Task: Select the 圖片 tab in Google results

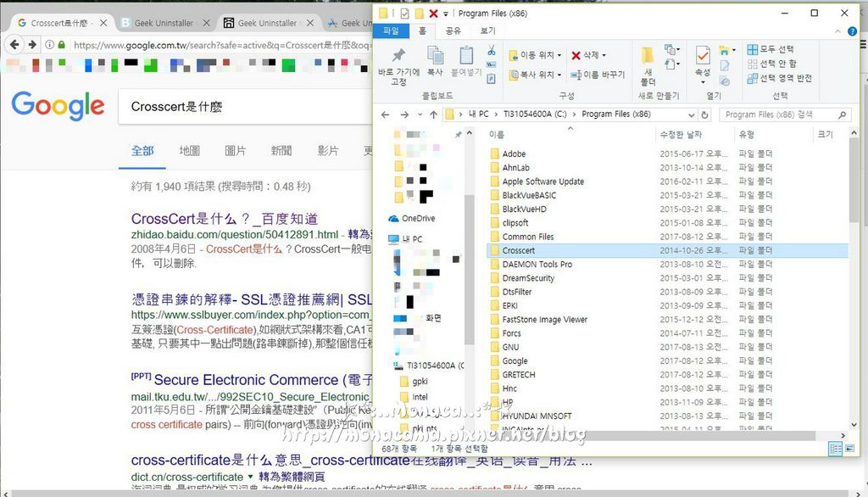Action: coord(236,150)
